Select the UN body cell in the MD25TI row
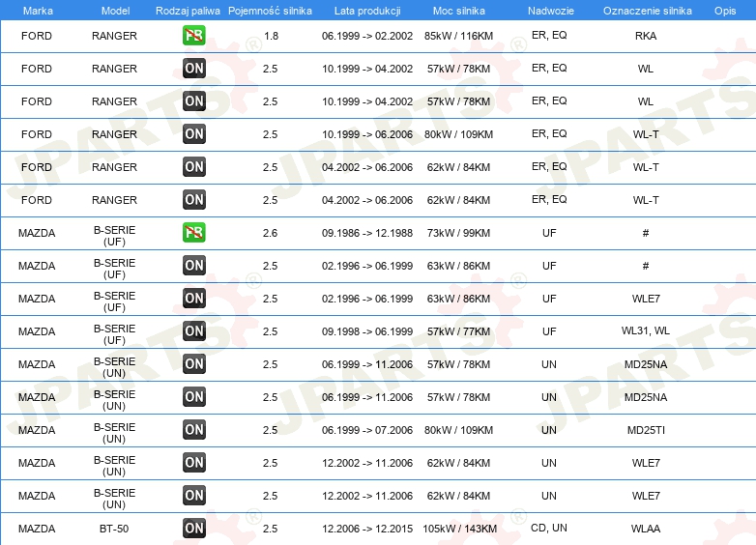 tap(549, 430)
